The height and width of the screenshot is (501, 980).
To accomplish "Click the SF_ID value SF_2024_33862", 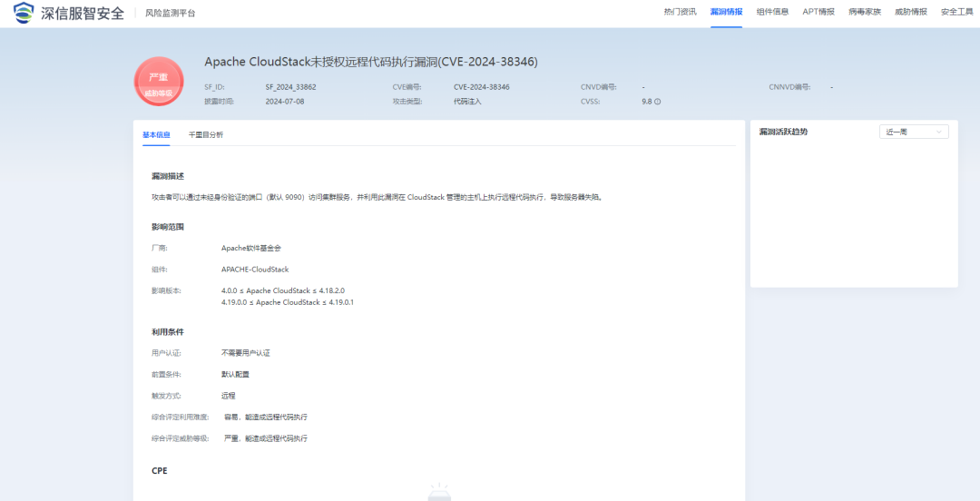I will click(x=290, y=87).
